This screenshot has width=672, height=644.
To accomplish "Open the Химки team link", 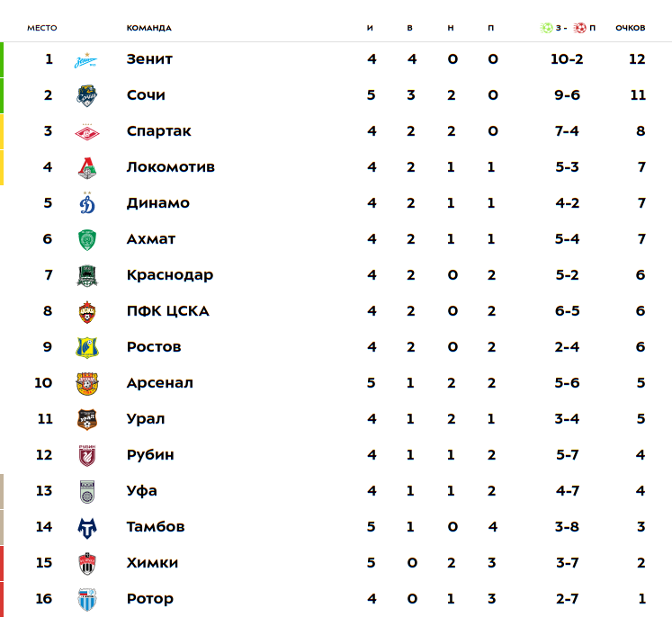I will [152, 563].
